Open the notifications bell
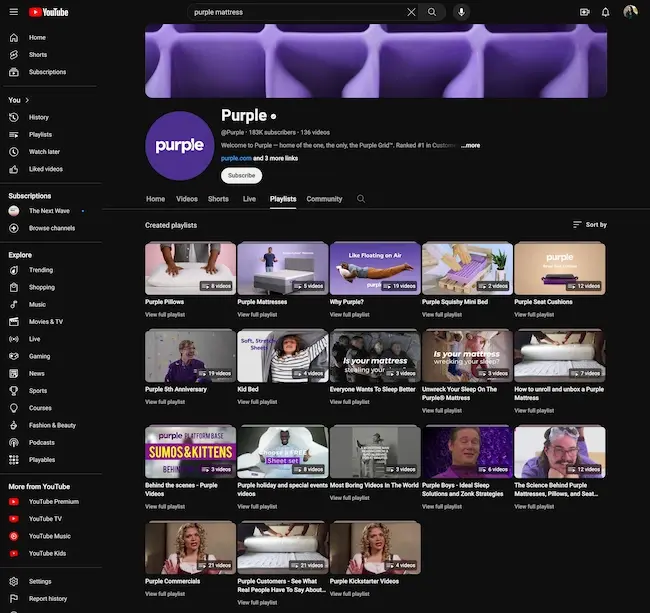 click(605, 12)
